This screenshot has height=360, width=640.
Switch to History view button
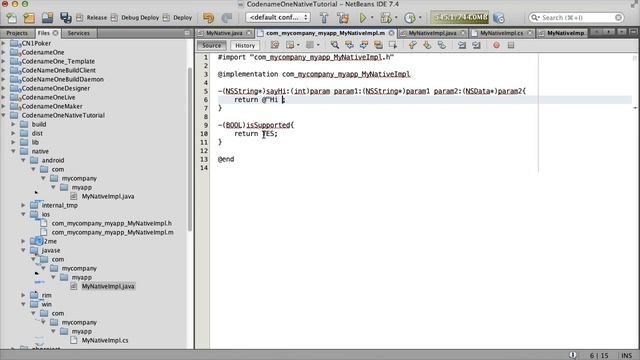[x=245, y=45]
